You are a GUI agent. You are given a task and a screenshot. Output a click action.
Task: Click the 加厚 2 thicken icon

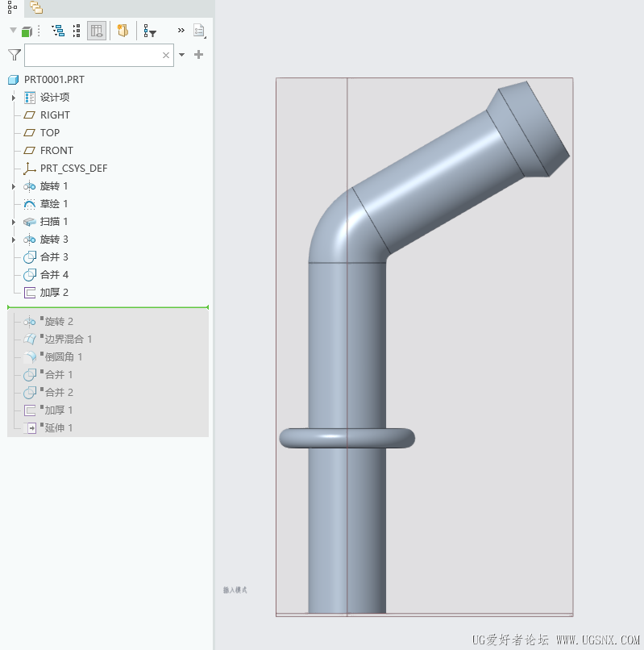pos(30,293)
